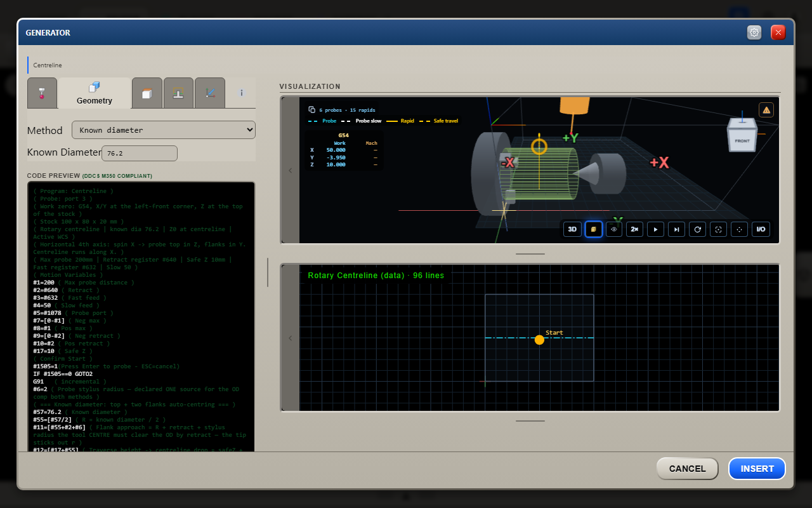Toggle the 2x playback speed
Screen dimensions: 812x508
click(635, 229)
